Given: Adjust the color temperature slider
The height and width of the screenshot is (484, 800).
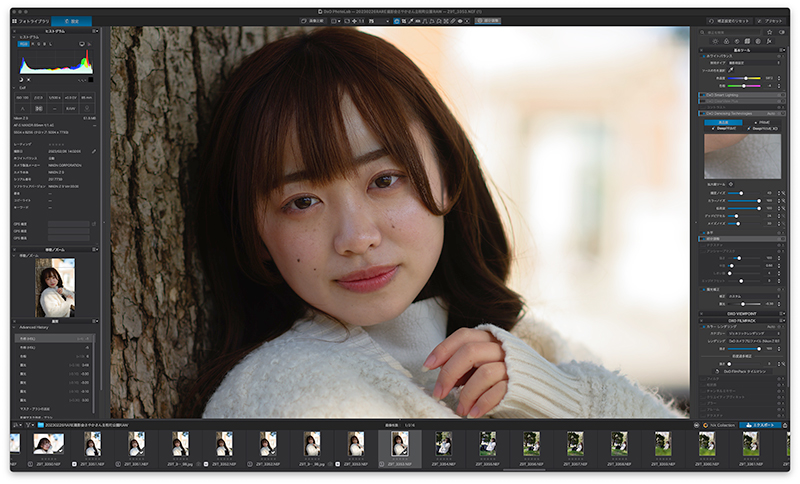Looking at the screenshot, I should [x=744, y=78].
